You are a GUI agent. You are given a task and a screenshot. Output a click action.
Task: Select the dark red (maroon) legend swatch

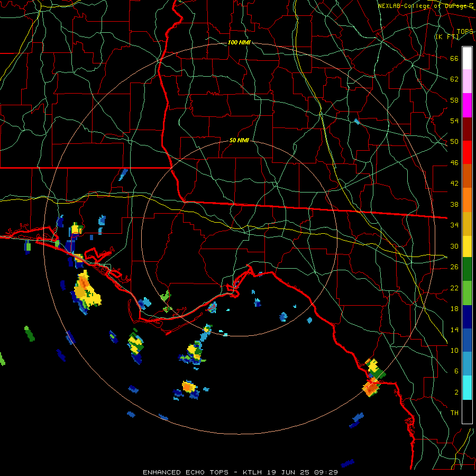(x=467, y=129)
